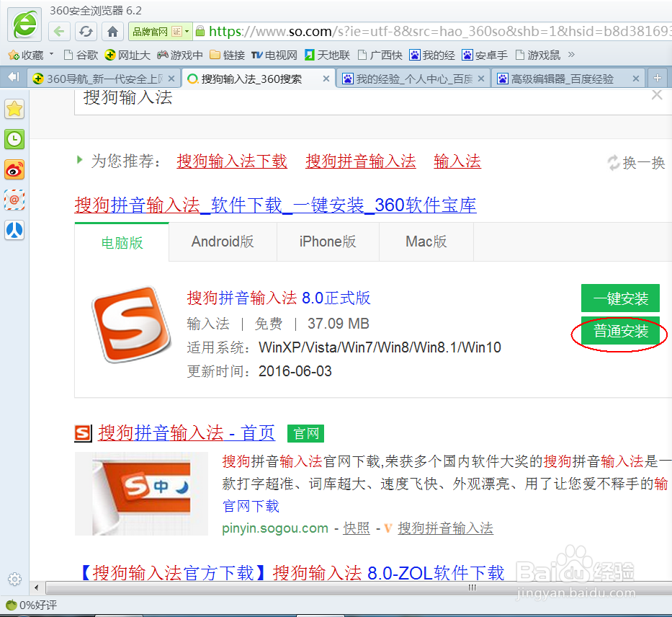Select the Android版 tab
The image size is (672, 617).
(x=223, y=241)
